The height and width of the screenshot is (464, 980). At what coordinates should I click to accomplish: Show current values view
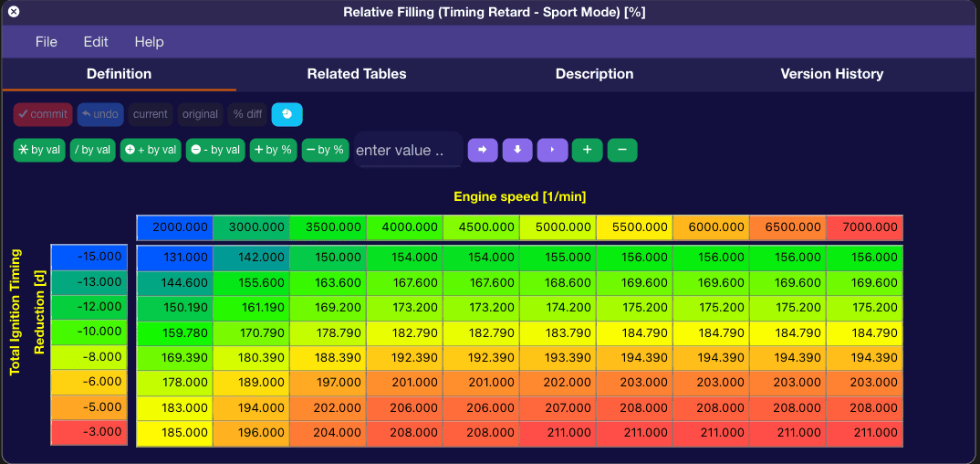(151, 114)
